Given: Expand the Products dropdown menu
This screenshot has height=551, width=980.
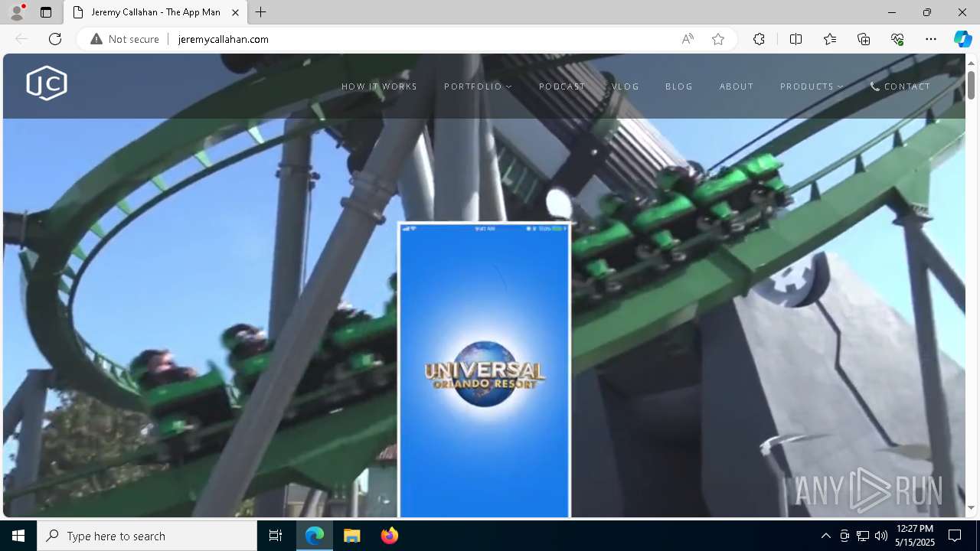Looking at the screenshot, I should pyautogui.click(x=812, y=86).
